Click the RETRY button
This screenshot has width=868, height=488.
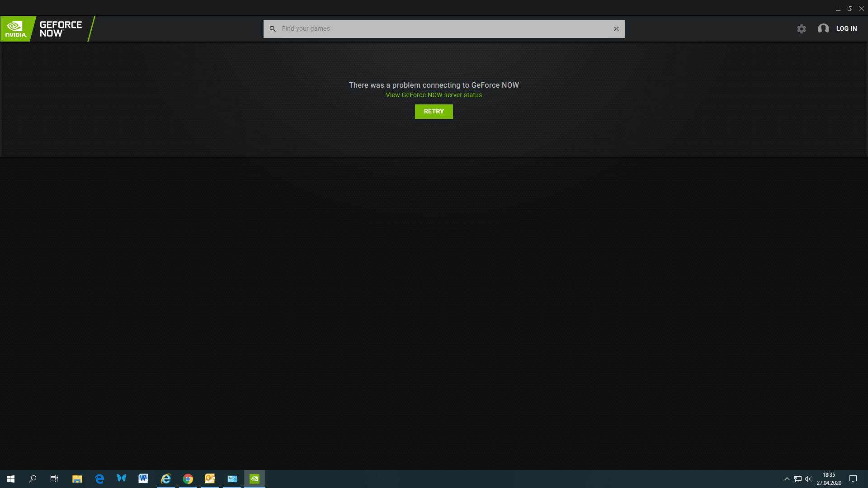[434, 112]
